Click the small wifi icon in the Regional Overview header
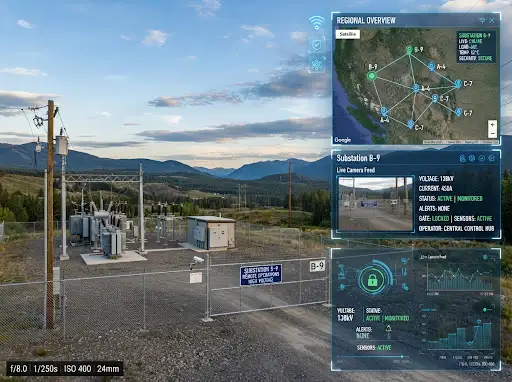This screenshot has height=382, width=512. [x=482, y=21]
